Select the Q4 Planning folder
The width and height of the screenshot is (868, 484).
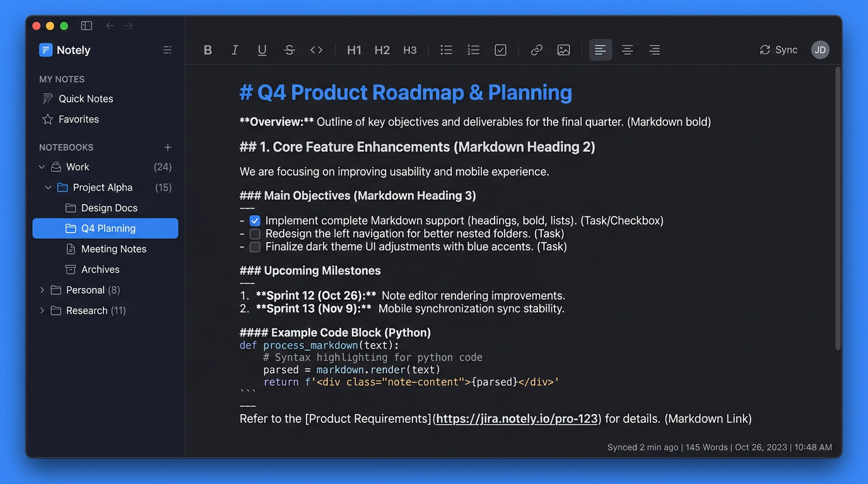[105, 228]
